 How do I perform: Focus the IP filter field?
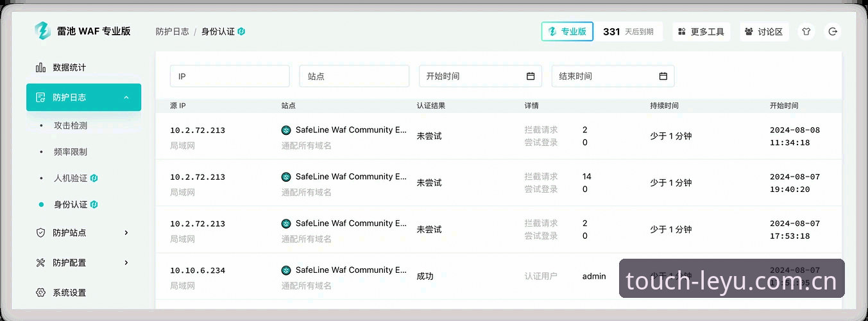click(x=230, y=76)
